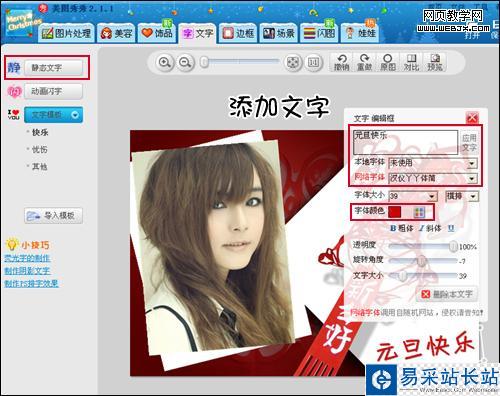The width and height of the screenshot is (500, 396).
Task: Toggle 斜体 italic formatting
Action: (430, 228)
